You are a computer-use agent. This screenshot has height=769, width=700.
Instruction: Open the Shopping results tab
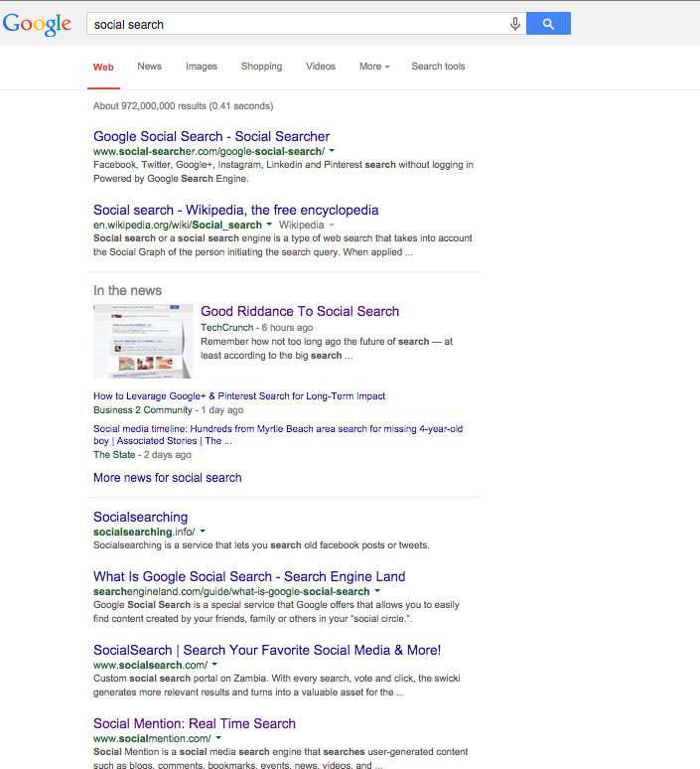click(x=261, y=67)
